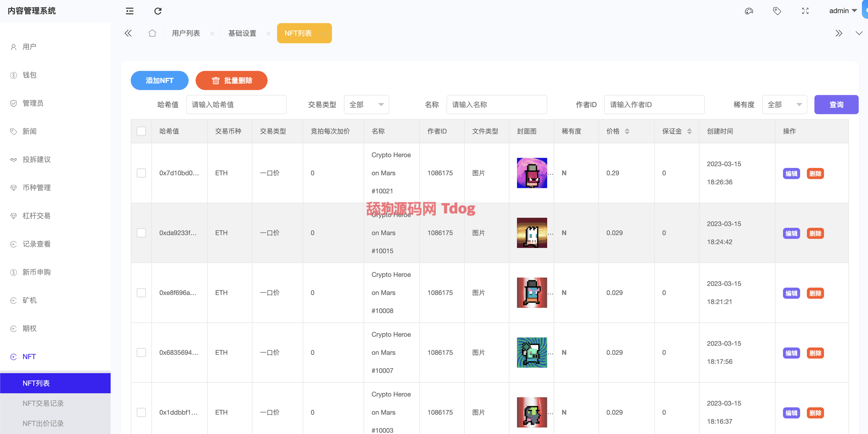Click the tag icon in header
This screenshot has height=434, width=868.
[x=777, y=11]
